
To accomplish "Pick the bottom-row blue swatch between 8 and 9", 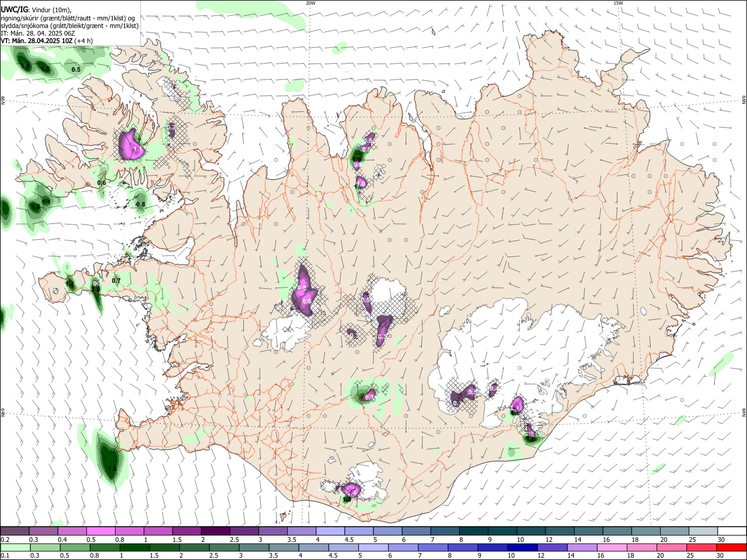I will pyautogui.click(x=462, y=547).
